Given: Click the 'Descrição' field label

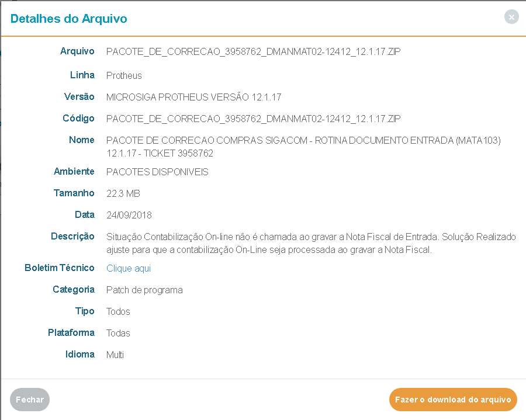Looking at the screenshot, I should (x=72, y=237).
